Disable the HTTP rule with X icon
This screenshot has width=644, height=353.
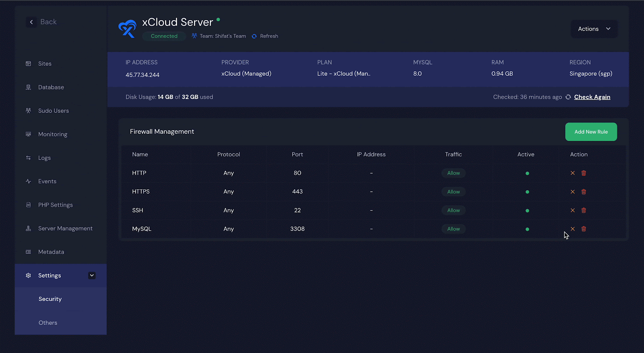click(x=572, y=173)
